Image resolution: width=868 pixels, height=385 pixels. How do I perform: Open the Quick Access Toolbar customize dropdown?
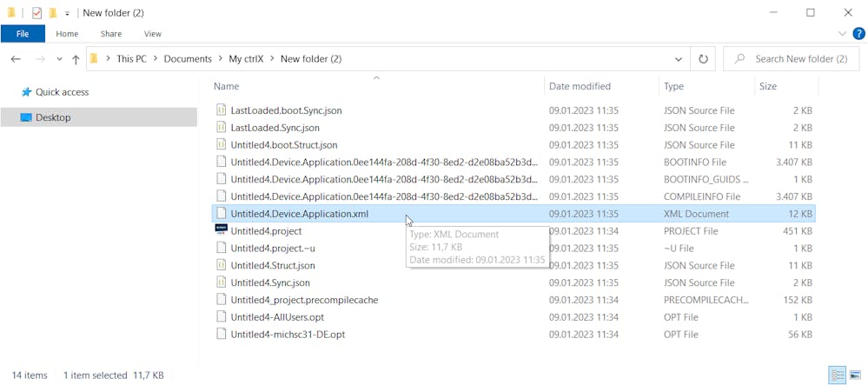(67, 14)
